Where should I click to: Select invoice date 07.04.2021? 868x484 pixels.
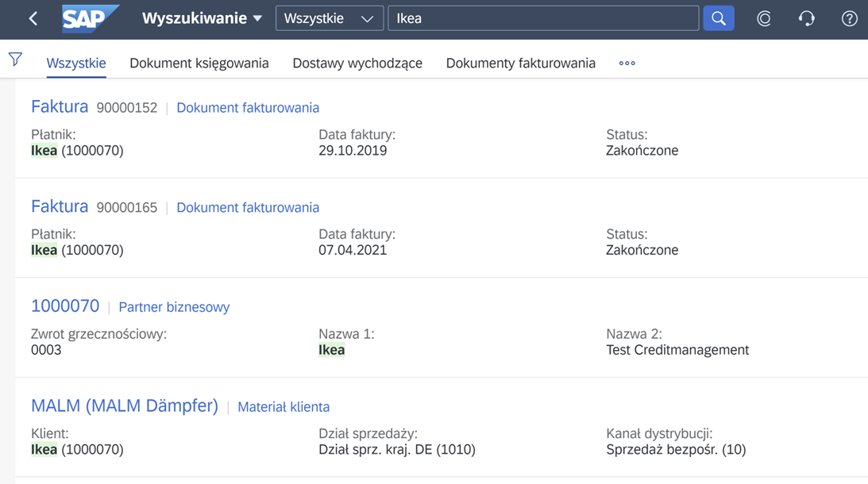click(x=353, y=250)
